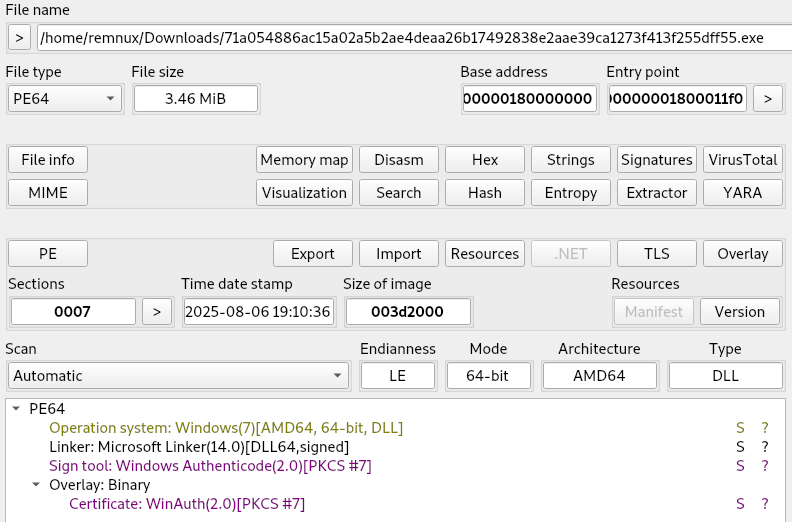The height and width of the screenshot is (522, 792).
Task: Click the Base address field
Action: 529,99
